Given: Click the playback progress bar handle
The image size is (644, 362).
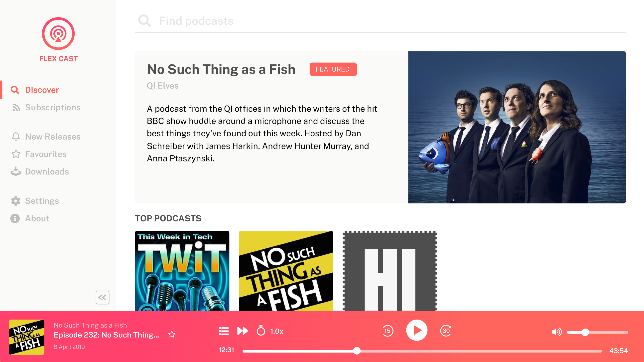Looking at the screenshot, I should click(x=357, y=351).
